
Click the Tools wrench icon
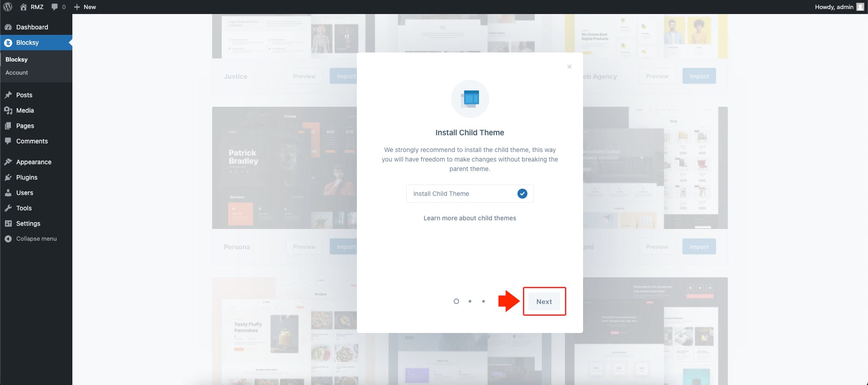8,208
